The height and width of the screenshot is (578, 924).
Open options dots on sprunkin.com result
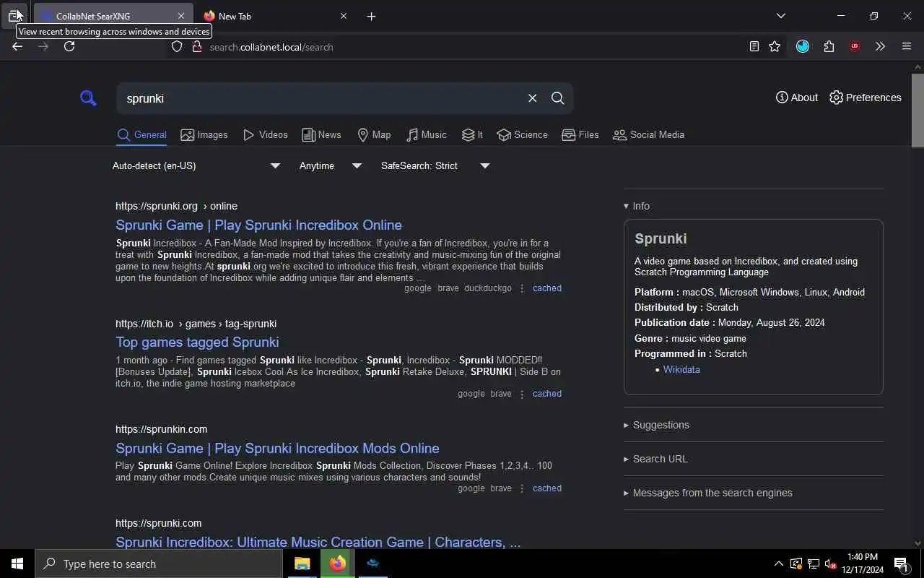(x=522, y=488)
